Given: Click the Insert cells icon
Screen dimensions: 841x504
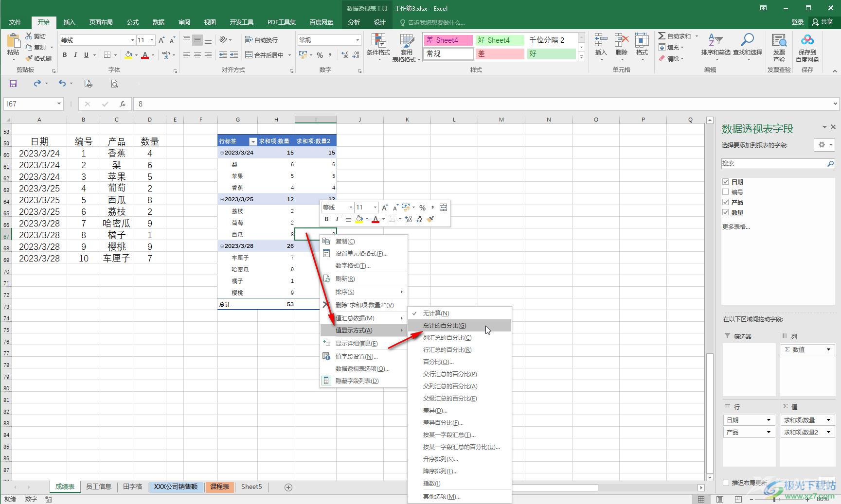Looking at the screenshot, I should [x=601, y=41].
